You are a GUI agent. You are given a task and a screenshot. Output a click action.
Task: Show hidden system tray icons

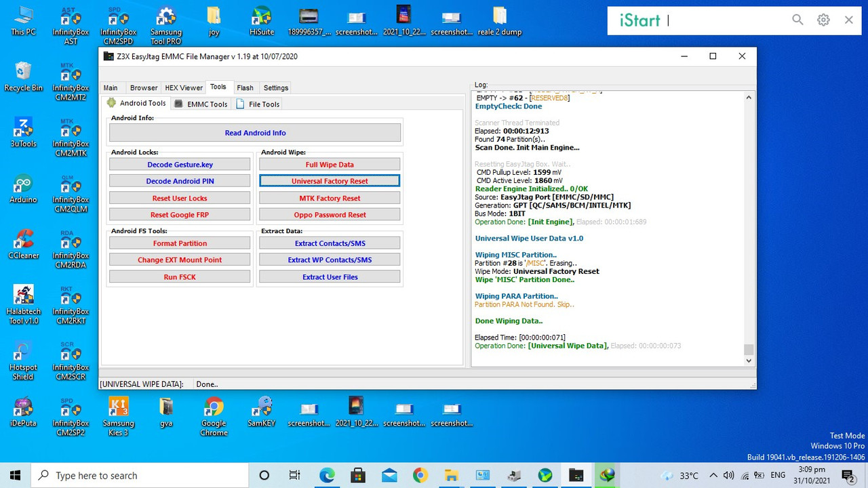coord(713,475)
